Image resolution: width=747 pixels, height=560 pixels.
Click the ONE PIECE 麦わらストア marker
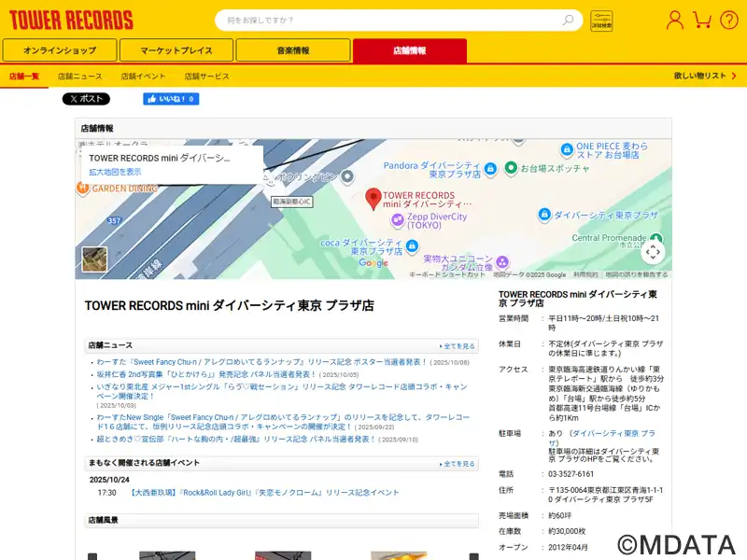(x=567, y=149)
